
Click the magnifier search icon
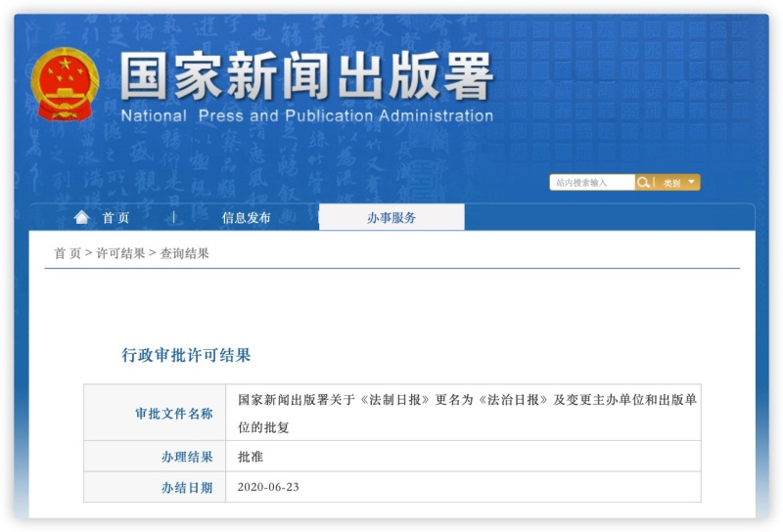(x=643, y=183)
